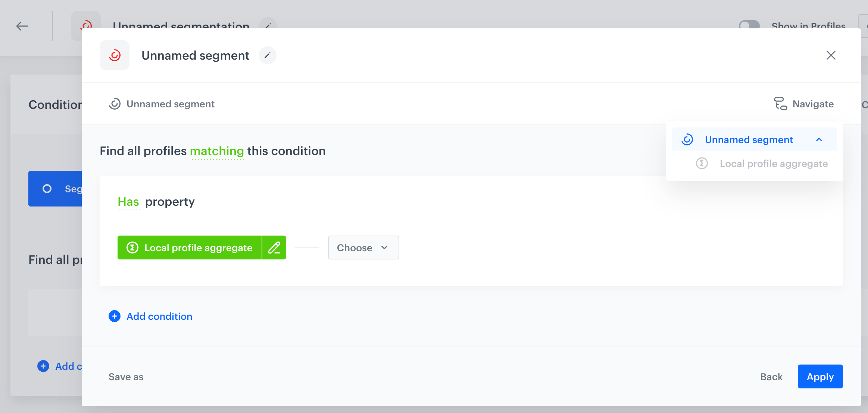Viewport: 868px width, 413px height.
Task: Change the green 'matching' condition word
Action: 217,151
